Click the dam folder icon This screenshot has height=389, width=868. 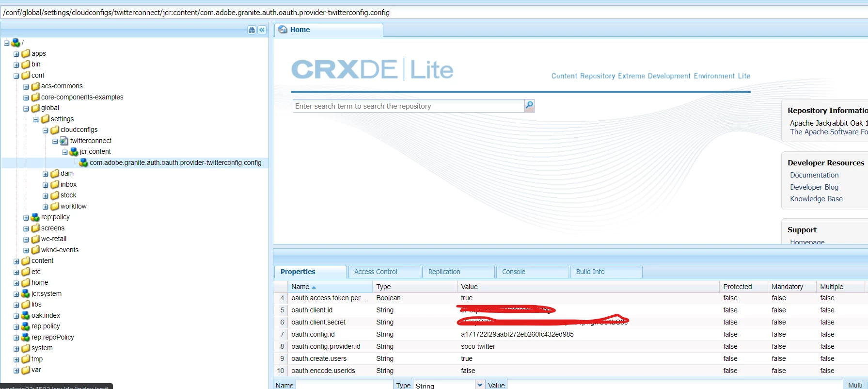55,173
